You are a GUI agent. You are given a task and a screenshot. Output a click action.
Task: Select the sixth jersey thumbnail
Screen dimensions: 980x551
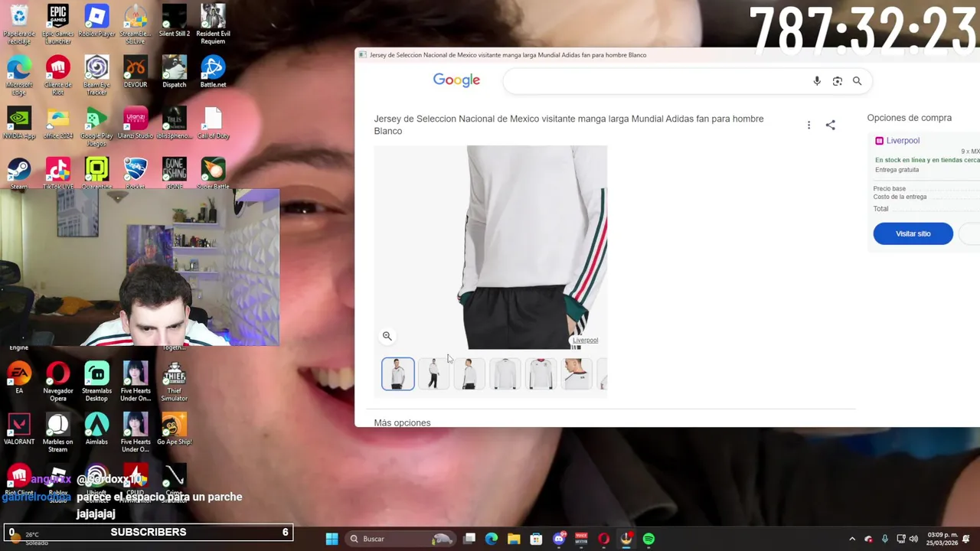(577, 374)
